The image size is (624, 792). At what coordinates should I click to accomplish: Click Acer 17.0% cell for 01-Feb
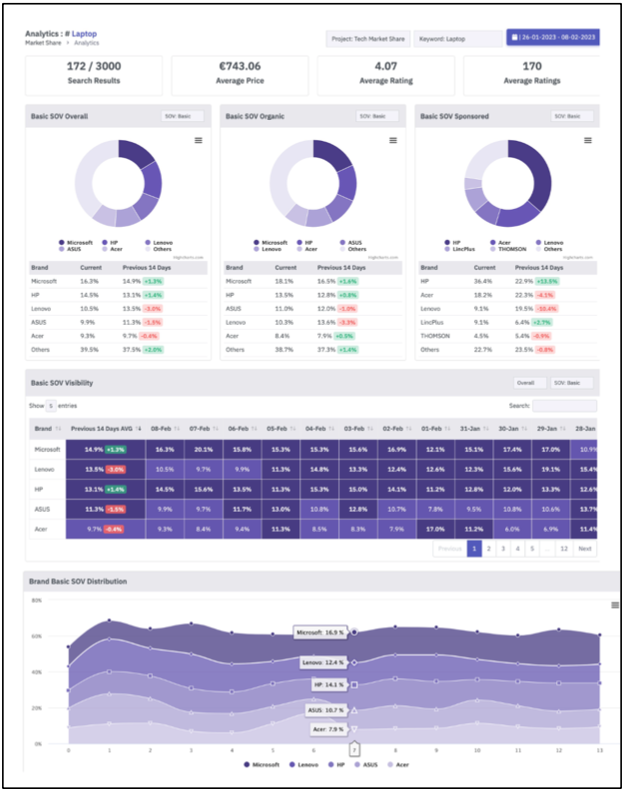click(x=436, y=529)
